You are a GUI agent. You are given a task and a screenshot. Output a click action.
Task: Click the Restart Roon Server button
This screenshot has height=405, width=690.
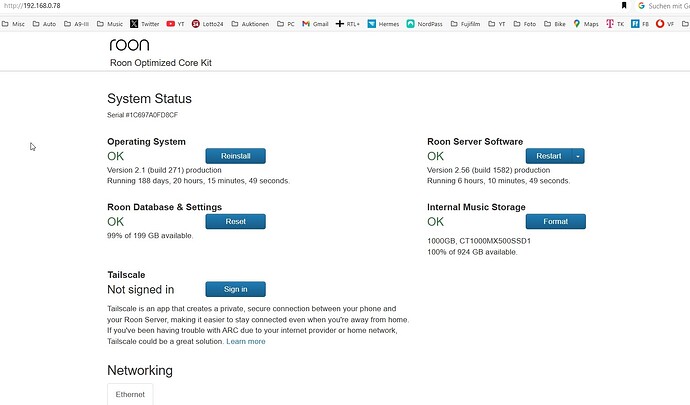548,156
